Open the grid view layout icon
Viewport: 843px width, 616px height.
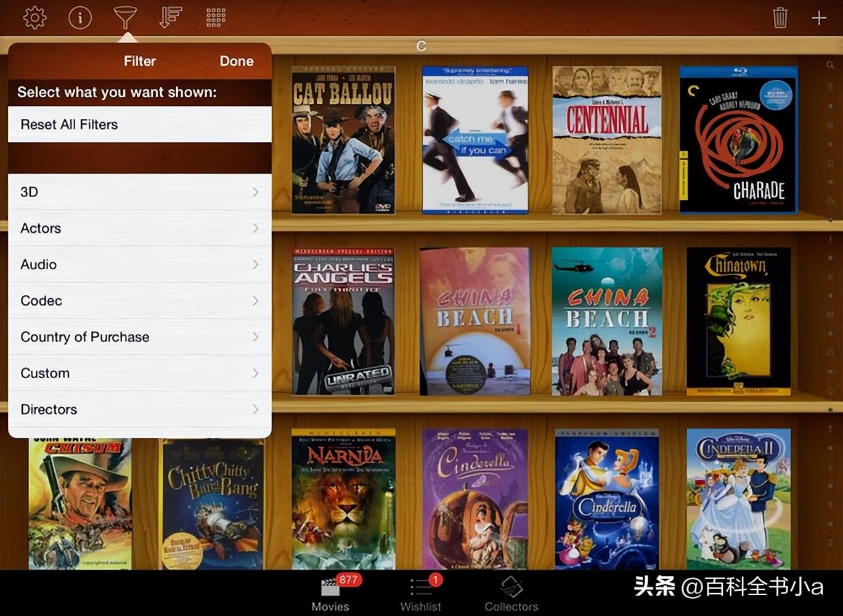(x=214, y=17)
